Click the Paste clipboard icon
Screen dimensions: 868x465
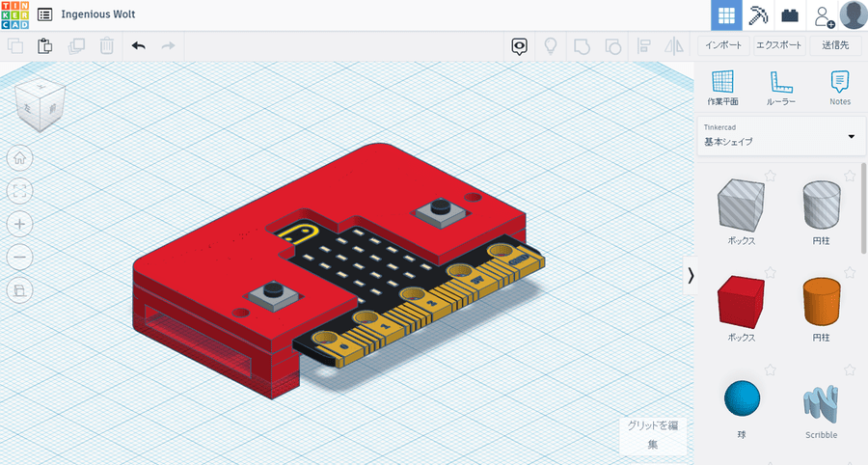pyautogui.click(x=44, y=46)
